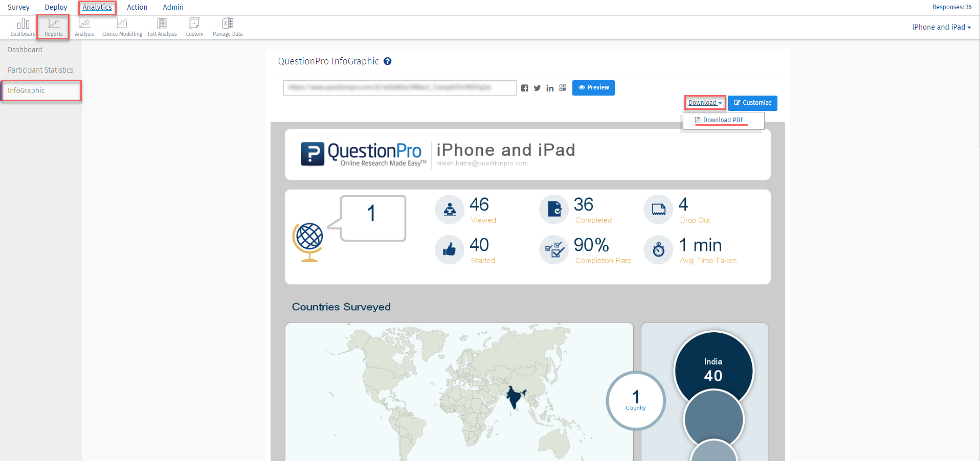This screenshot has width=980, height=461.
Task: Click the 1 Country circle
Action: pyautogui.click(x=636, y=401)
